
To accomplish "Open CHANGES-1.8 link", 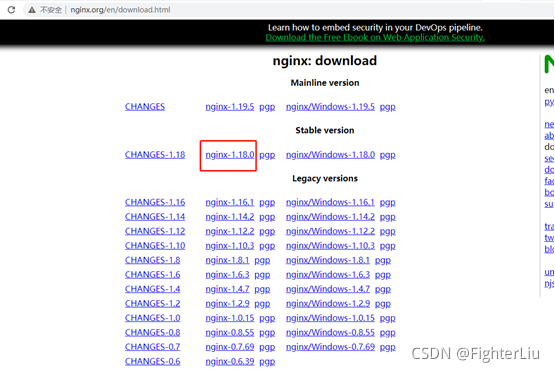I will 152,260.
